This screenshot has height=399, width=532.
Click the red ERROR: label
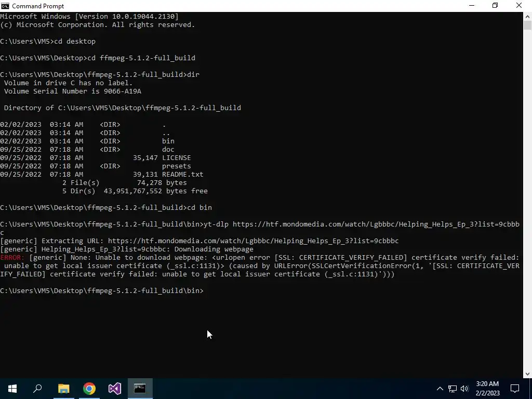[x=12, y=258]
